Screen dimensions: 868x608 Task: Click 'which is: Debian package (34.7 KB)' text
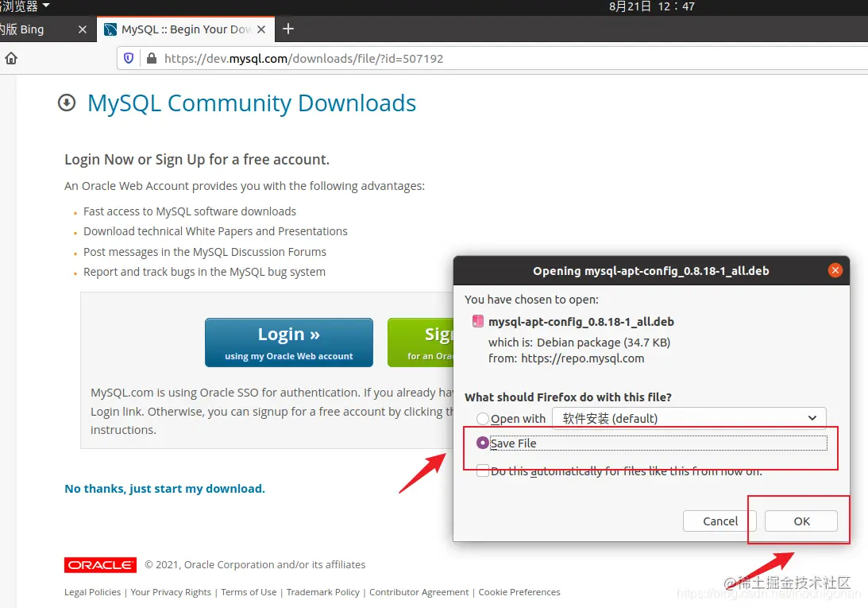tap(579, 343)
